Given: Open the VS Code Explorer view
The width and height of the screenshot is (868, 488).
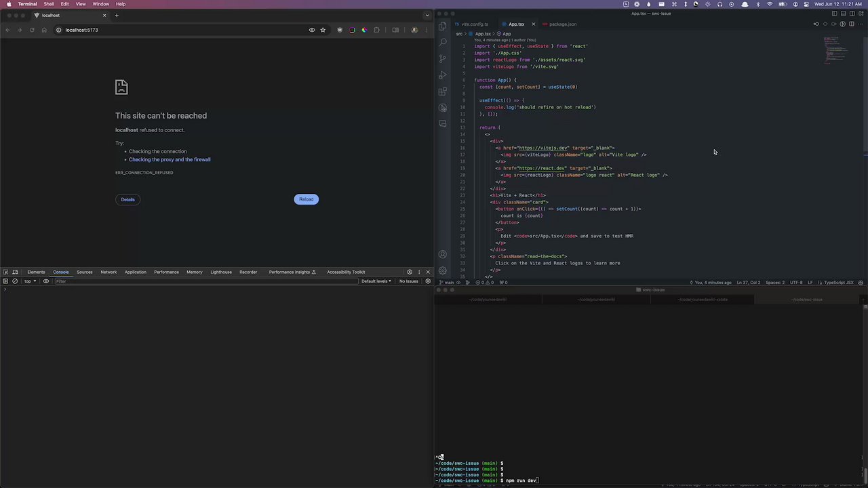Looking at the screenshot, I should click(x=443, y=26).
